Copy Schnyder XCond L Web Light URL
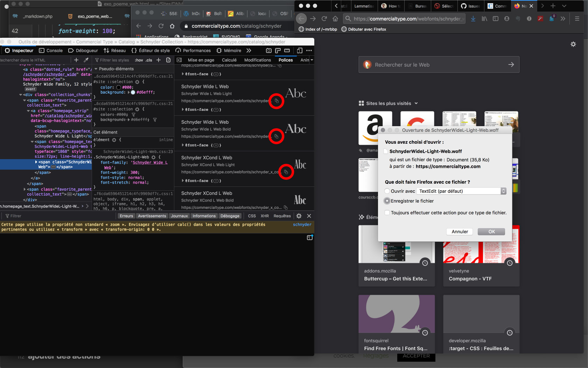Image resolution: width=588 pixels, height=368 pixels. click(286, 172)
